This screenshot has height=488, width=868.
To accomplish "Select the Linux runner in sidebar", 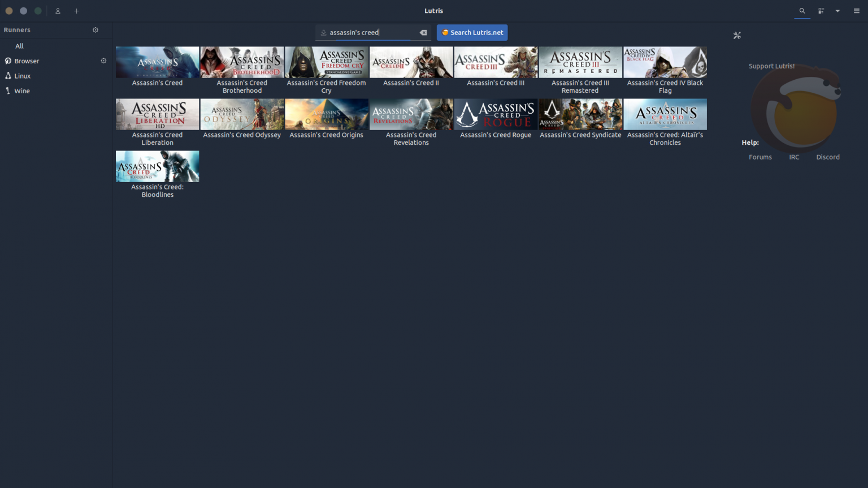I will click(23, 76).
